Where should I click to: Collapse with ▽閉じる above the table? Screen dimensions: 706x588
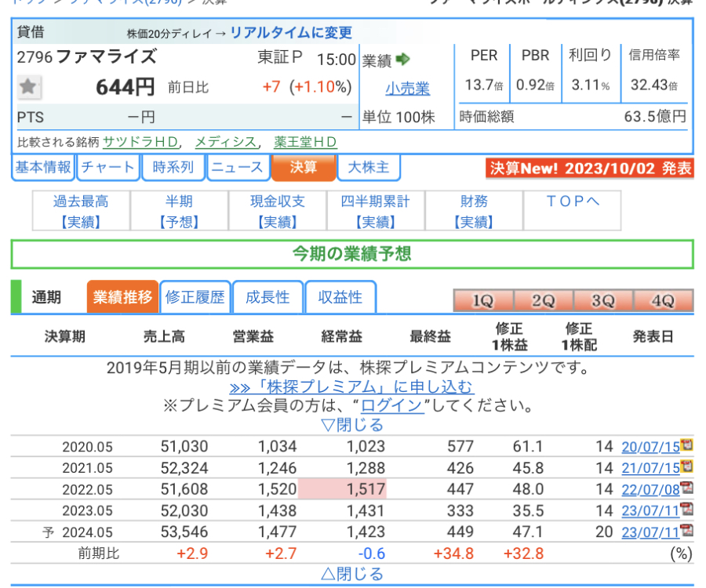coord(352,425)
